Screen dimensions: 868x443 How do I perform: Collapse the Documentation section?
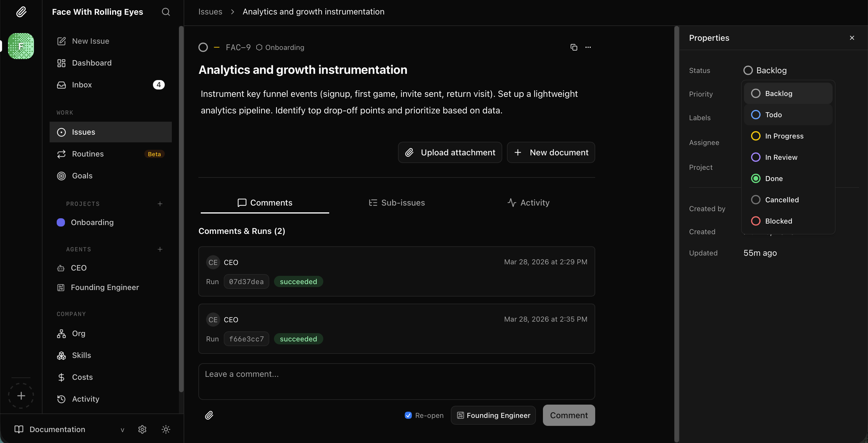click(122, 430)
